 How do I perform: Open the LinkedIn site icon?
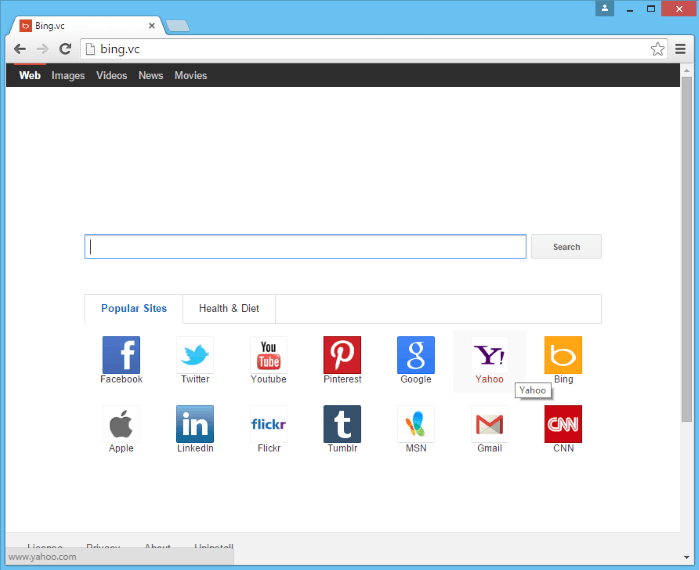(x=195, y=424)
